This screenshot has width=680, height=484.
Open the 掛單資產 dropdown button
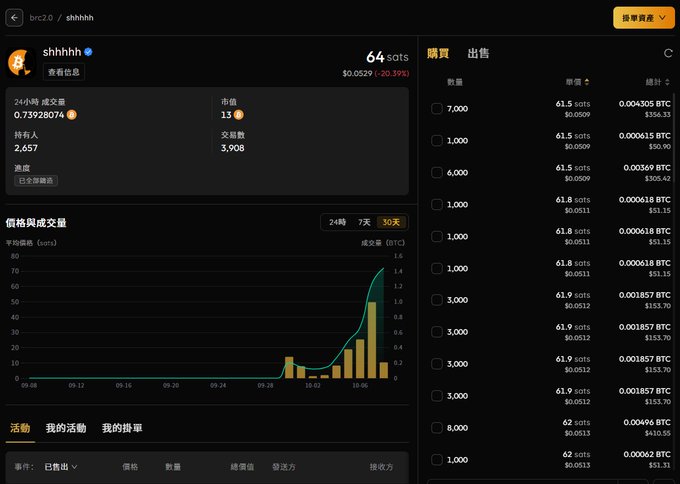click(x=644, y=18)
